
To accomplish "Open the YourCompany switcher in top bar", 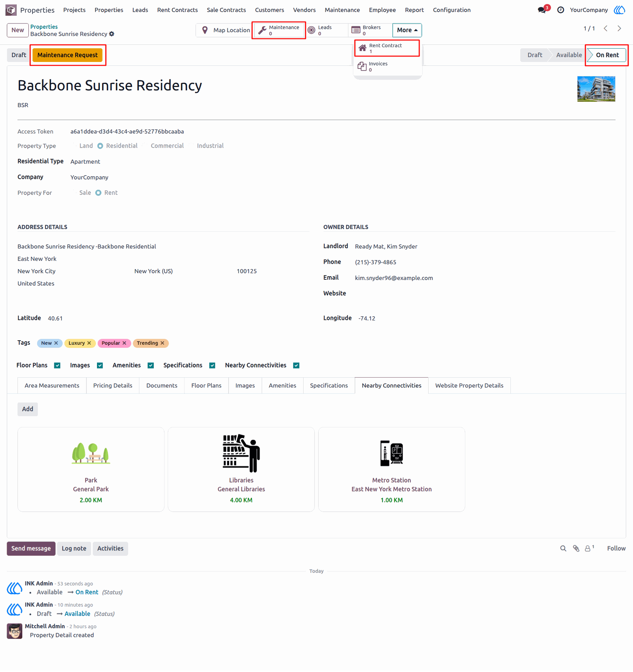I will click(x=589, y=10).
